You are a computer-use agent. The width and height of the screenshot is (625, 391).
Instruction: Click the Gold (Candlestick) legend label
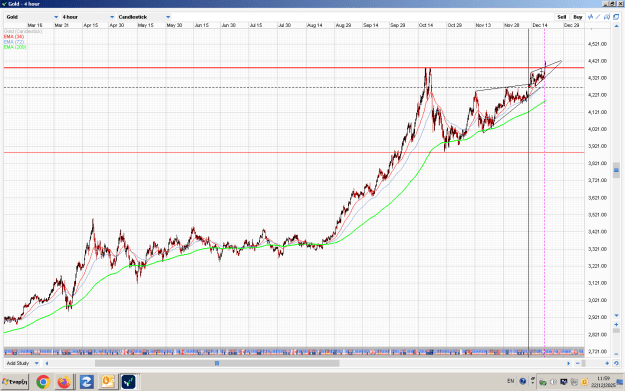pos(23,31)
